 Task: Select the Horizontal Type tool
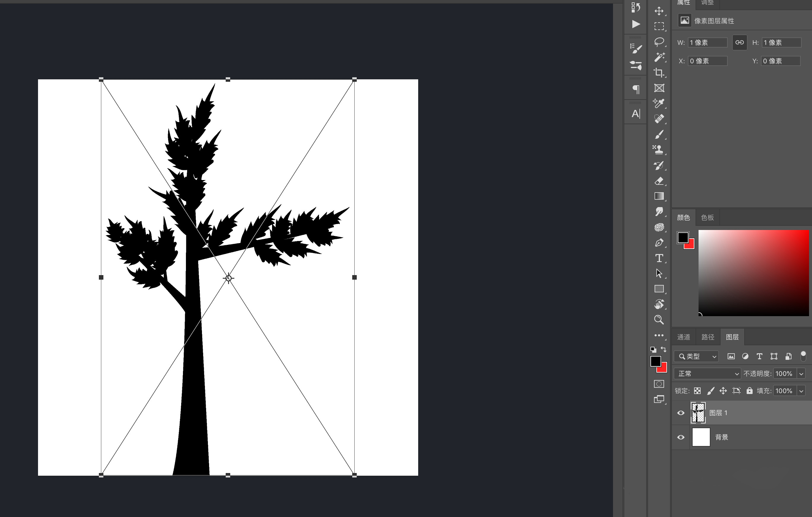click(659, 258)
